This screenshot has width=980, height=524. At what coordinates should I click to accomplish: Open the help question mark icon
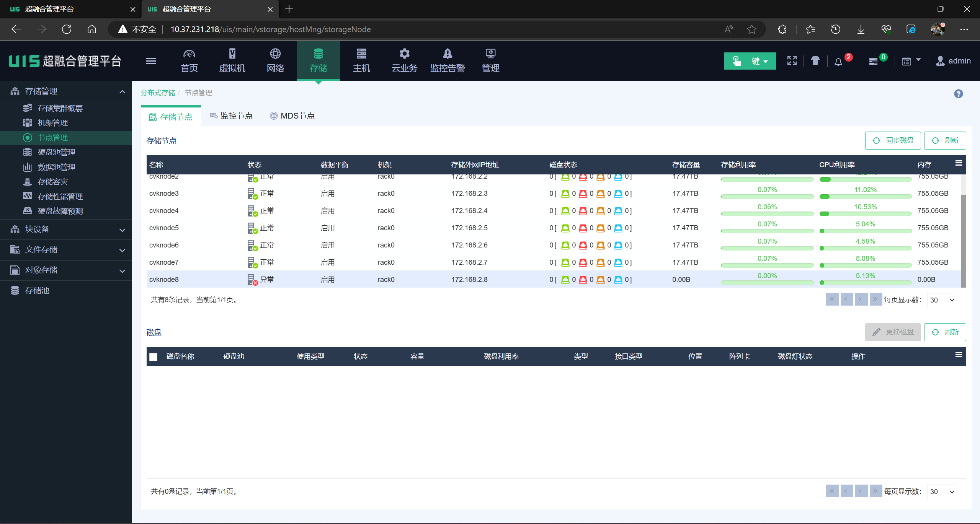coord(958,94)
